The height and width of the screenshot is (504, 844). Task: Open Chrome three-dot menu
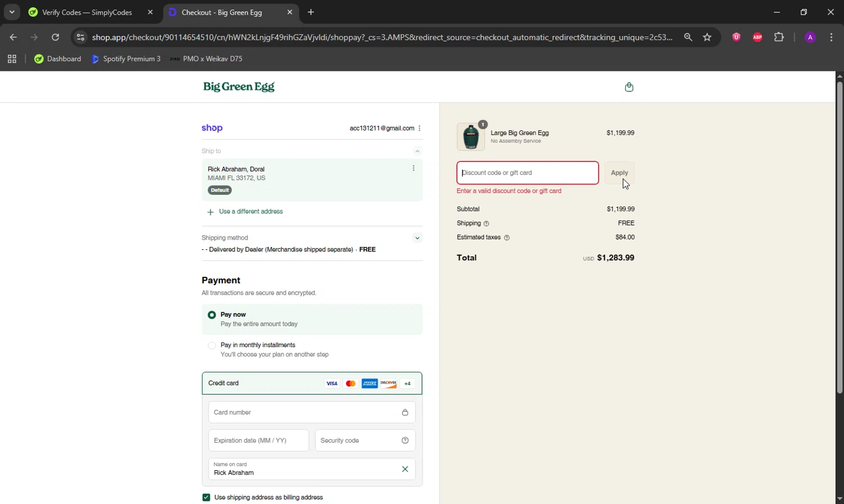point(832,37)
